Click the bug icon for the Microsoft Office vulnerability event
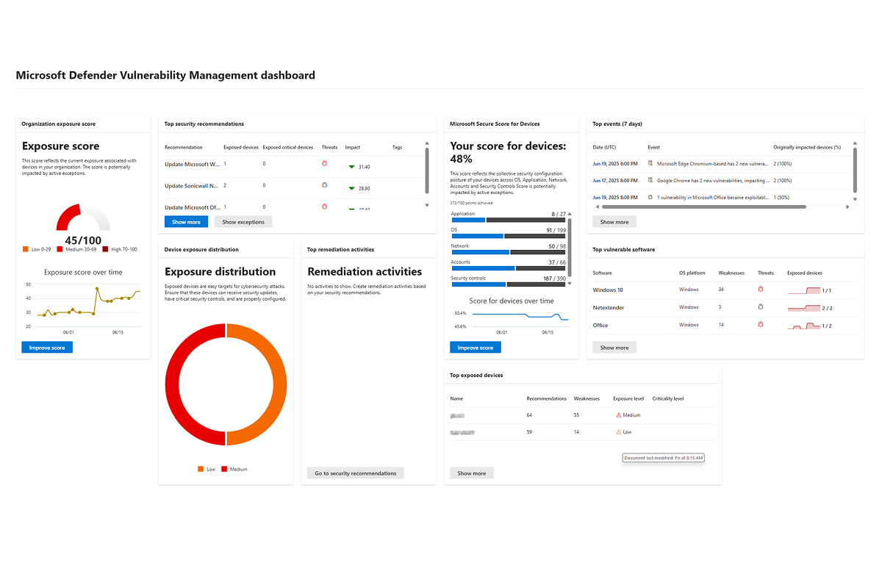The height and width of the screenshot is (588, 882). [650, 197]
